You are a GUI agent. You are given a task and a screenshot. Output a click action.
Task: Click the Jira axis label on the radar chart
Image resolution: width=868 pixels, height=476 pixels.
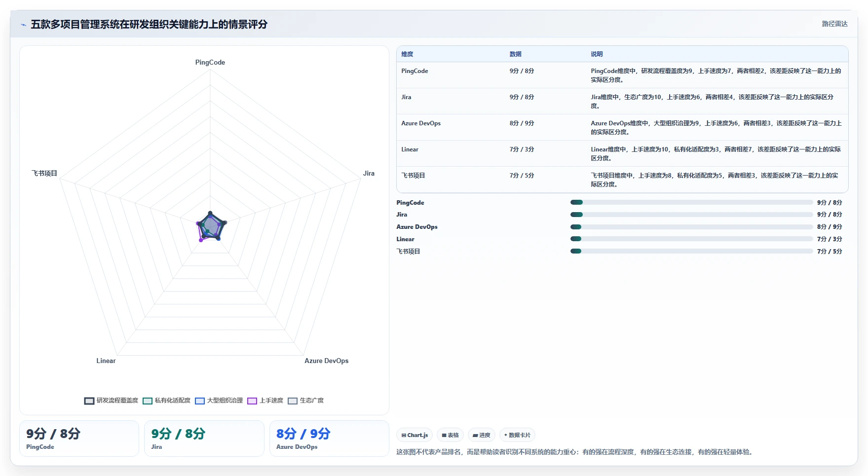pyautogui.click(x=369, y=174)
